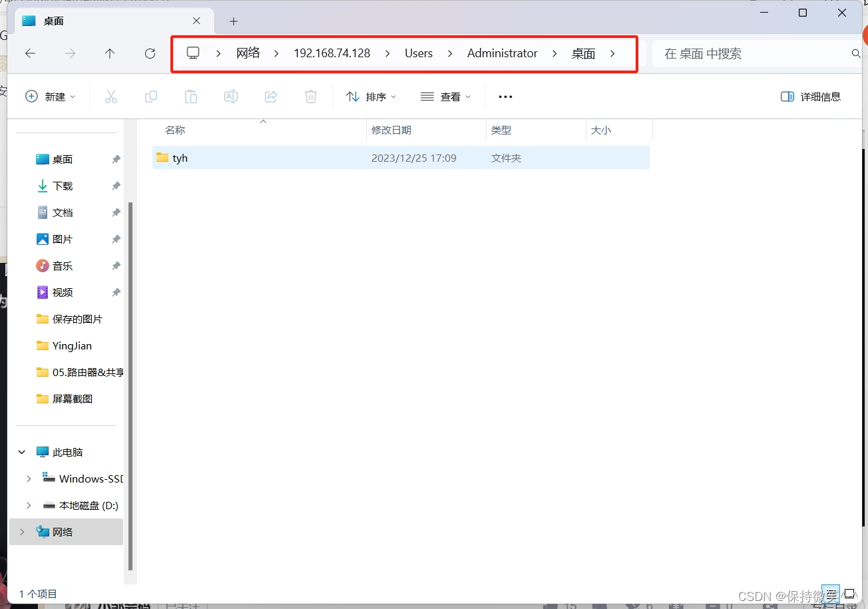868x609 pixels.
Task: Expand the 网络 tree node
Action: click(x=22, y=532)
